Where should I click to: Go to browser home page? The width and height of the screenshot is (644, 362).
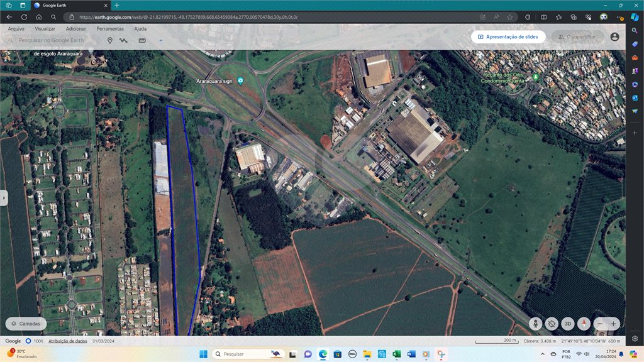(x=38, y=17)
